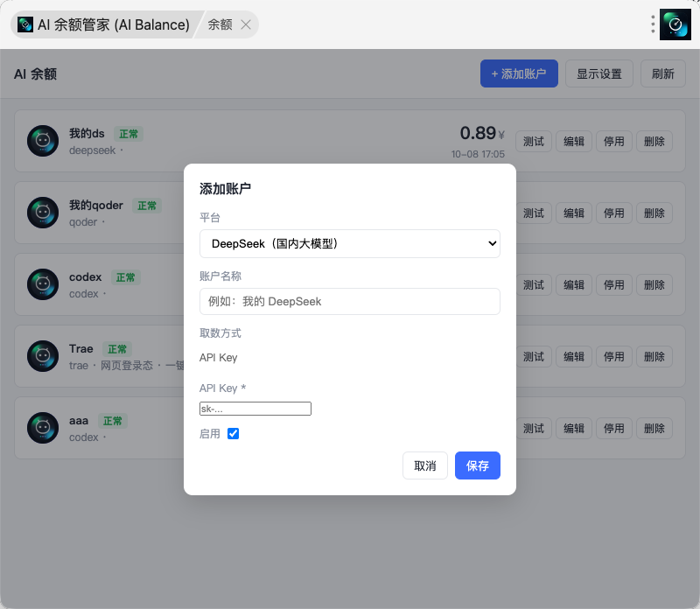Delete the 我的ds account
Screen dimensions: 700x609
(x=654, y=142)
